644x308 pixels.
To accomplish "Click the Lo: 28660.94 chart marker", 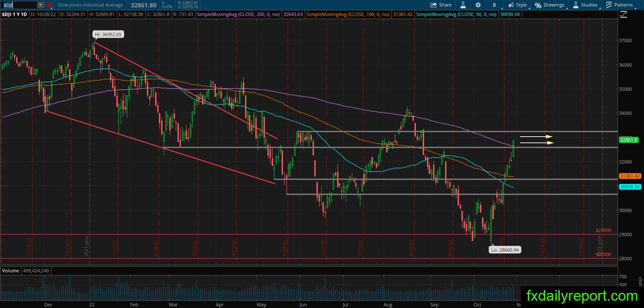I will pos(505,250).
